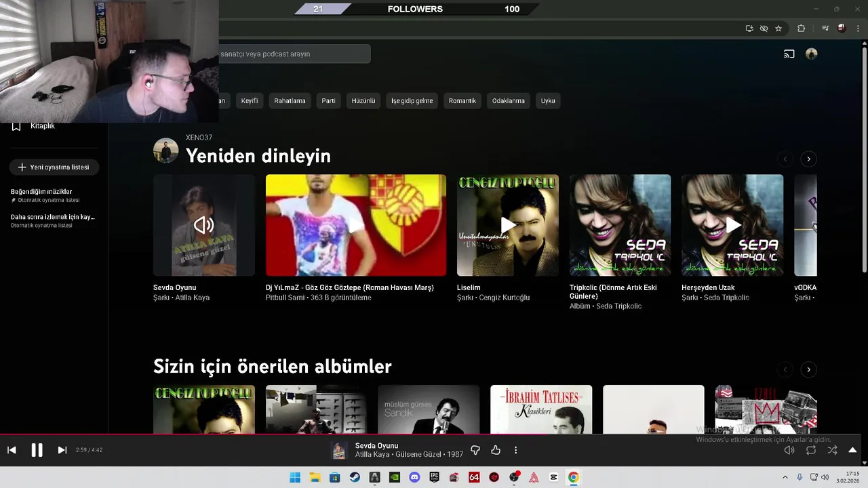This screenshot has width=868, height=488.
Task: Open the Herşeyden Uzak title link
Action: click(x=708, y=288)
